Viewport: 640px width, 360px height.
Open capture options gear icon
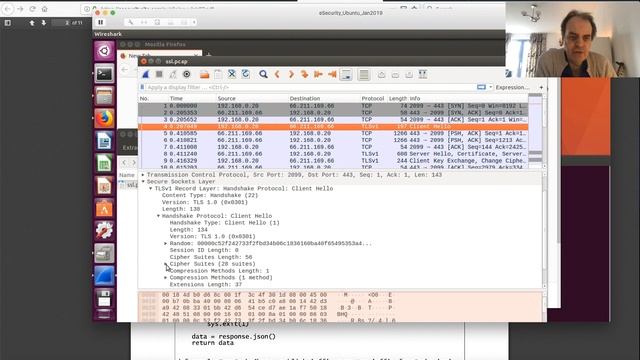pos(187,74)
